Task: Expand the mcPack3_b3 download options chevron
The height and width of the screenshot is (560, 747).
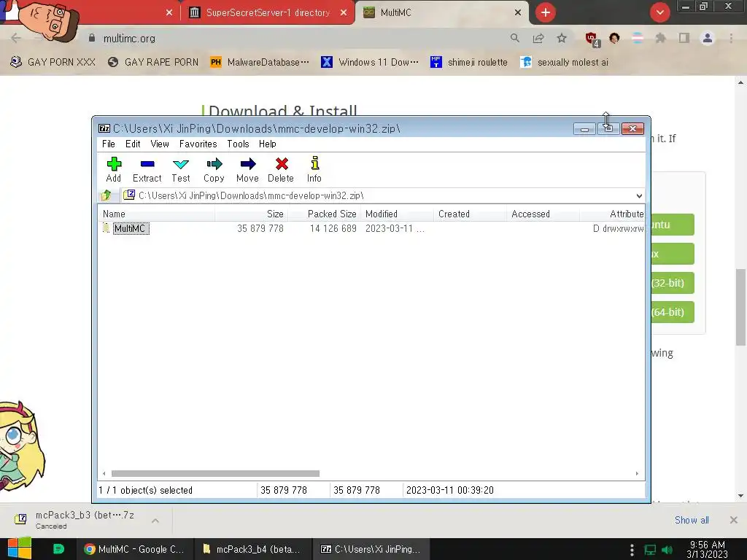Action: click(155, 521)
